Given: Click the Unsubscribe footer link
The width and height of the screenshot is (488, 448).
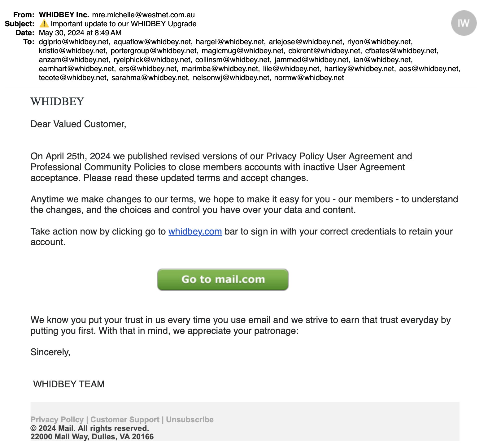Looking at the screenshot, I should [x=190, y=420].
